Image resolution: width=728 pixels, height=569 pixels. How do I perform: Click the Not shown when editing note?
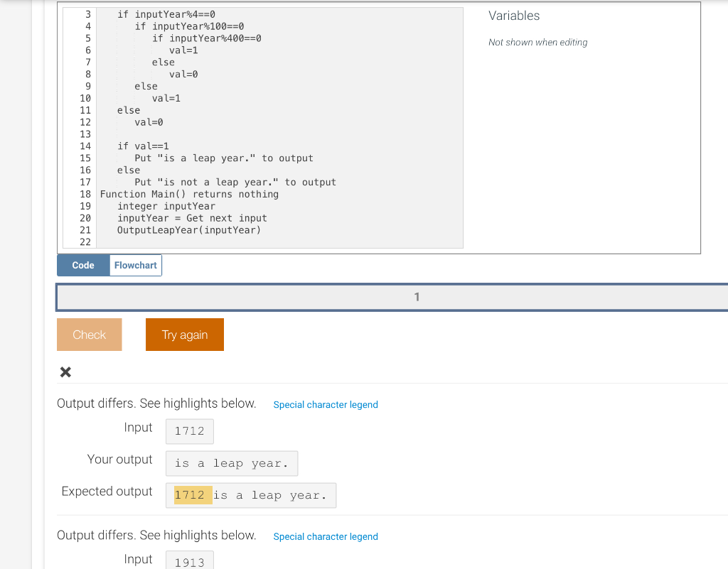(x=537, y=42)
